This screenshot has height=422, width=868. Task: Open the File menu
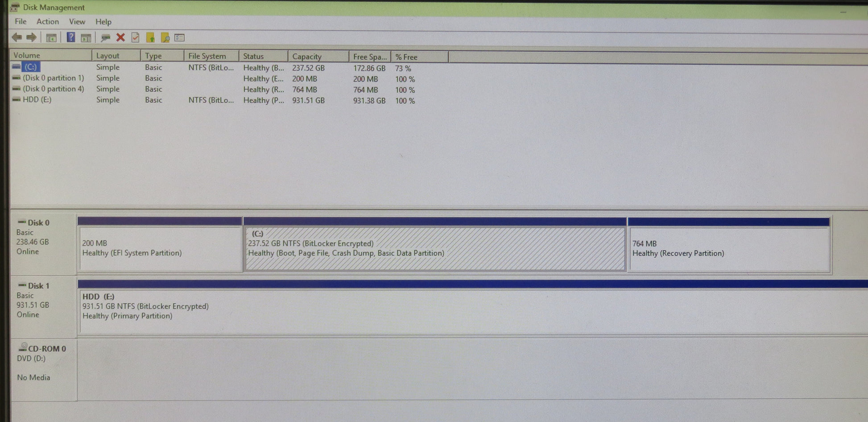coord(21,21)
